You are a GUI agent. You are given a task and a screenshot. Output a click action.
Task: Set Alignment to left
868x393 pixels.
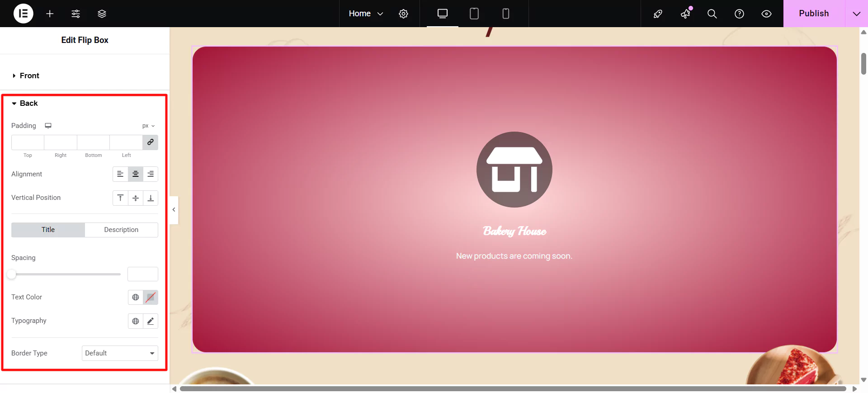pos(120,174)
